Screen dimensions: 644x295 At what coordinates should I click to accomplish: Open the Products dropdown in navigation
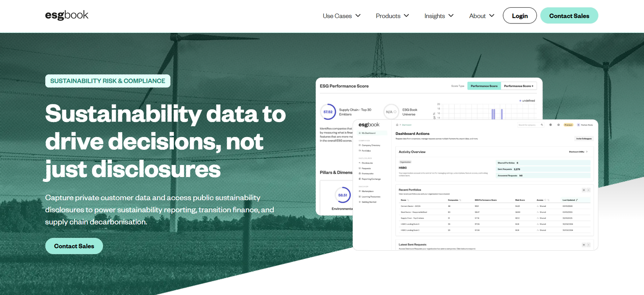[392, 16]
